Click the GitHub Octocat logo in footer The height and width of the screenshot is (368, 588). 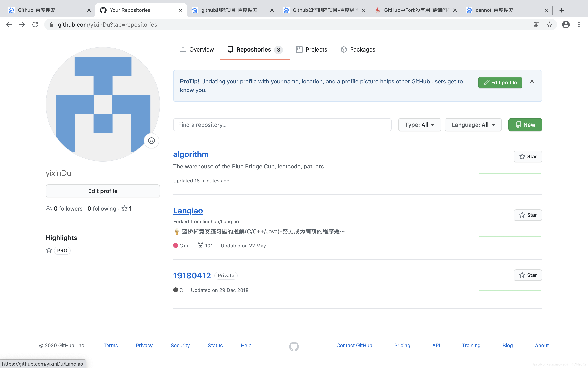pos(294,347)
